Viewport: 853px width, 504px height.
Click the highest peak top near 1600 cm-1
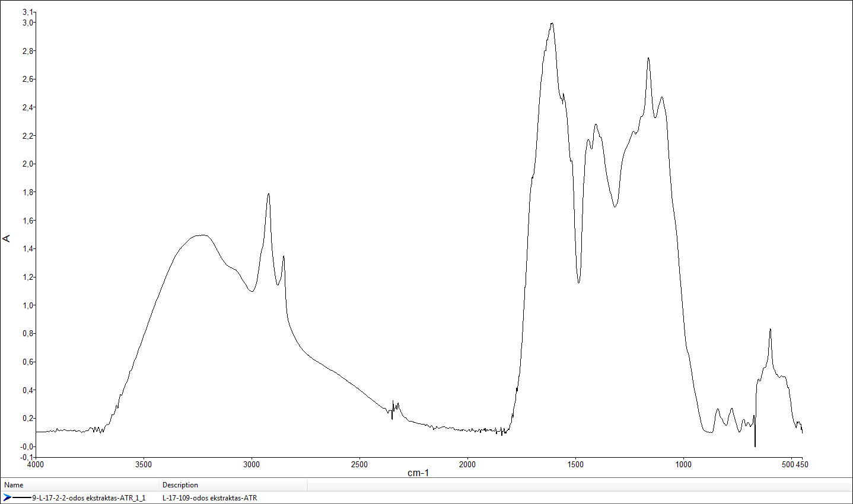coord(552,24)
